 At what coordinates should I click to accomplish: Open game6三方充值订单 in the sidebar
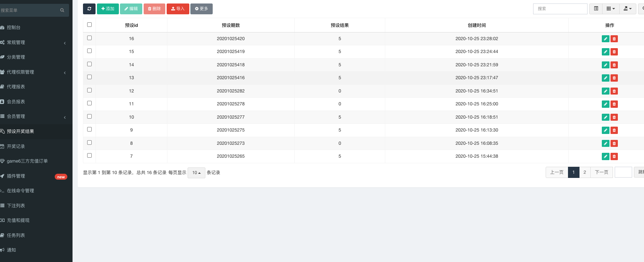[36, 161]
